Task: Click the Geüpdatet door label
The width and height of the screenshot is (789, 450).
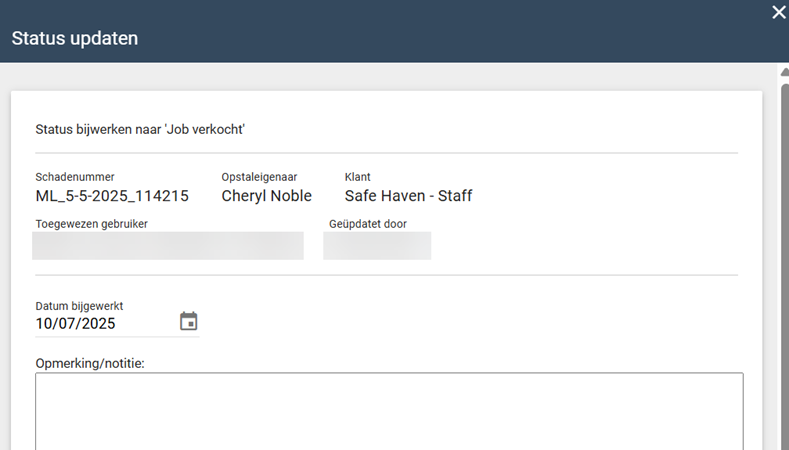Action: point(368,224)
